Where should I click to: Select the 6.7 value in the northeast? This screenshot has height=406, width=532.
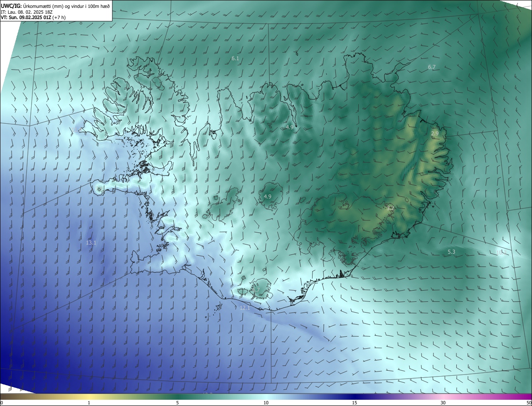432,67
